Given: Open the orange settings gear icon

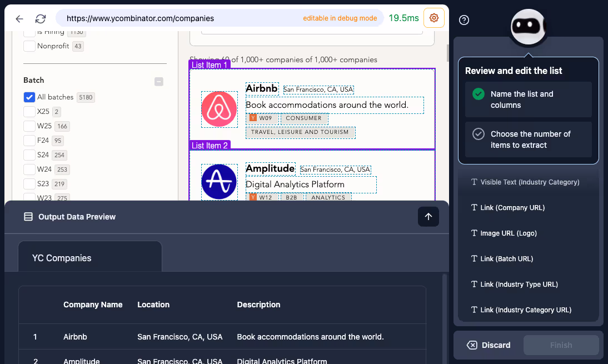Looking at the screenshot, I should [434, 17].
